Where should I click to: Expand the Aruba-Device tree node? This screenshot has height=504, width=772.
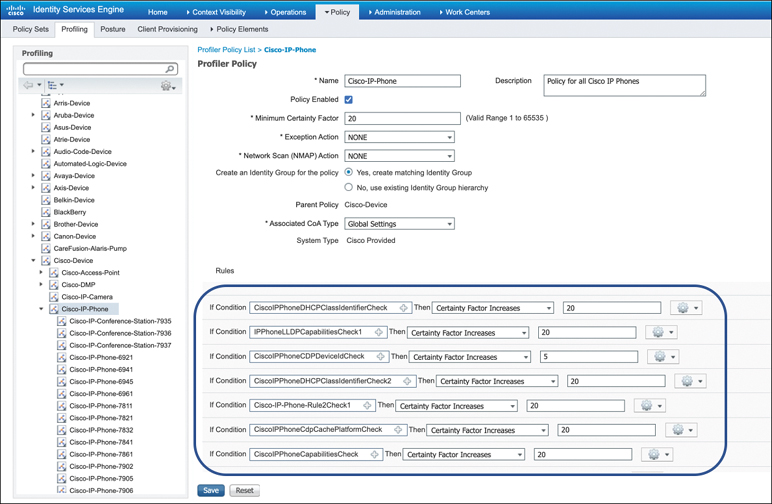point(34,115)
